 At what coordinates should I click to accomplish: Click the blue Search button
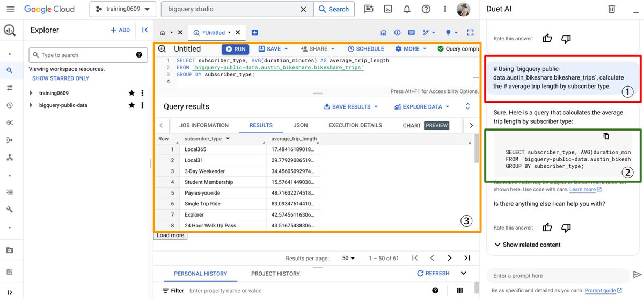tap(333, 9)
